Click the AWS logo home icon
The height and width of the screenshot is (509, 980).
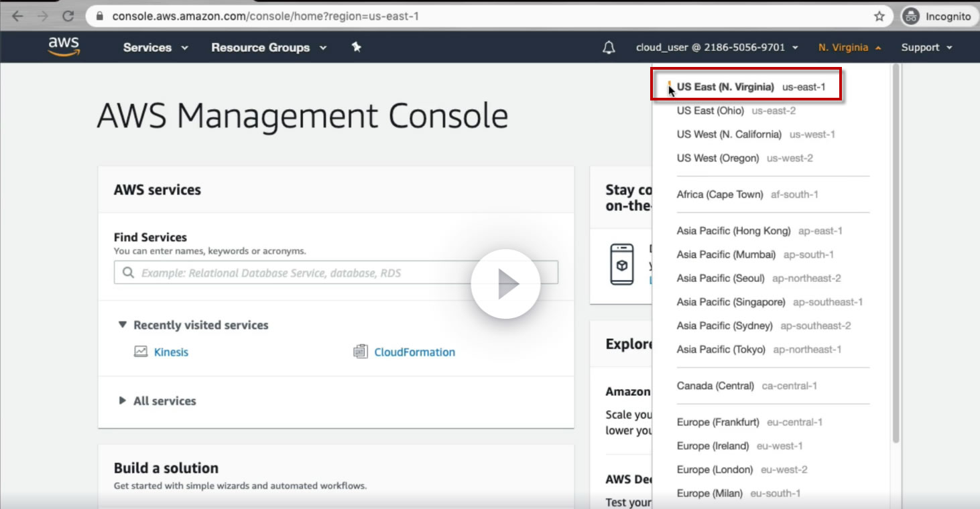coord(64,47)
